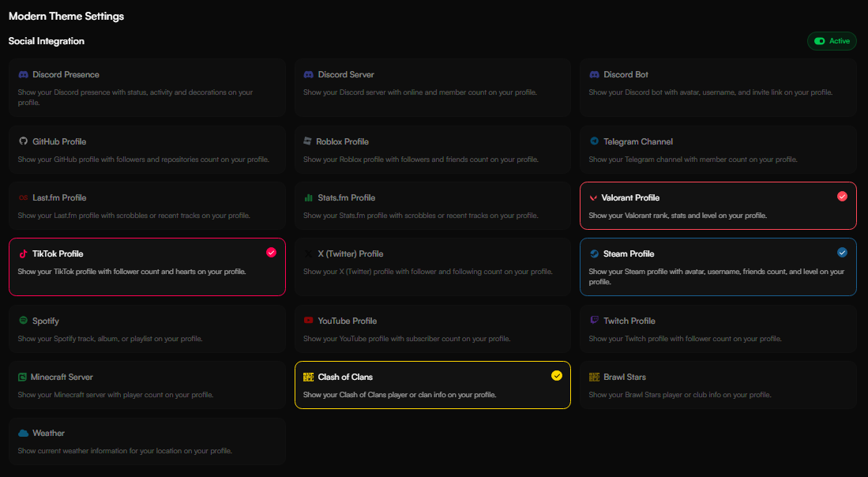Click the Spotify logo icon
868x477 pixels.
click(23, 321)
